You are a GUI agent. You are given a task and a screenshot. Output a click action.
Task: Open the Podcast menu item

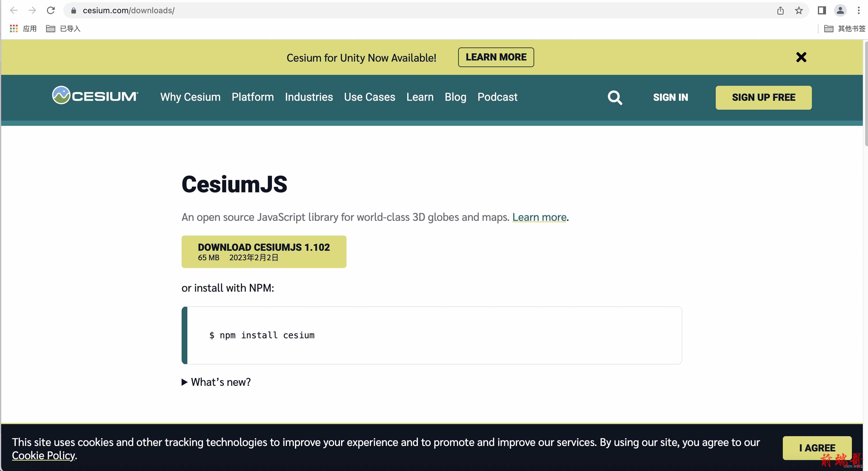tap(497, 97)
